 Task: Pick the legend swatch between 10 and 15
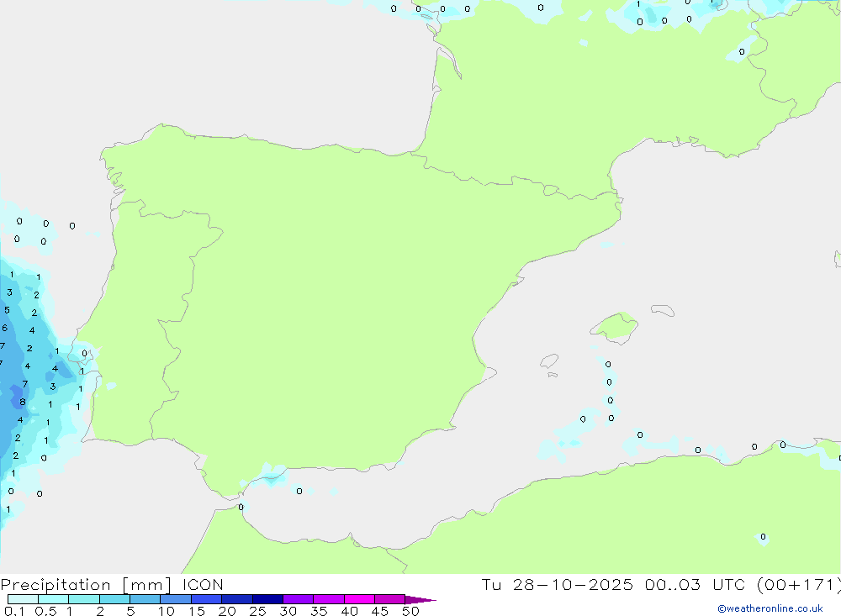pos(176,599)
